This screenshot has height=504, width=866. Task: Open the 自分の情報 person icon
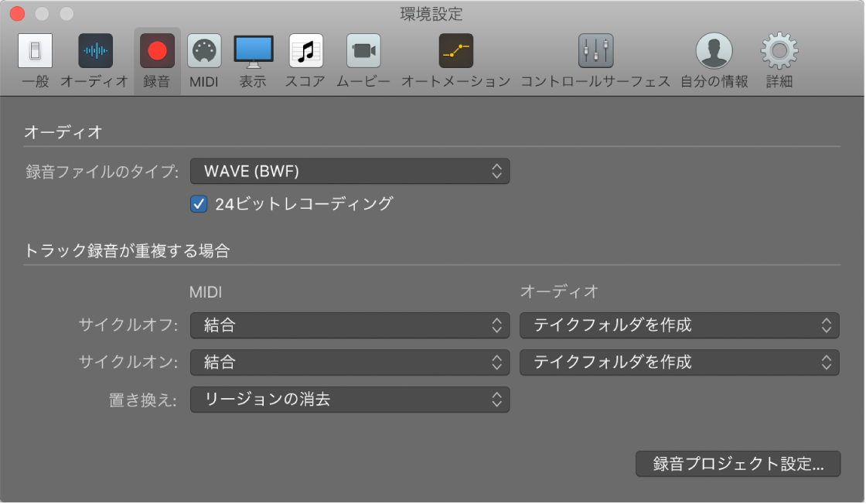(714, 51)
